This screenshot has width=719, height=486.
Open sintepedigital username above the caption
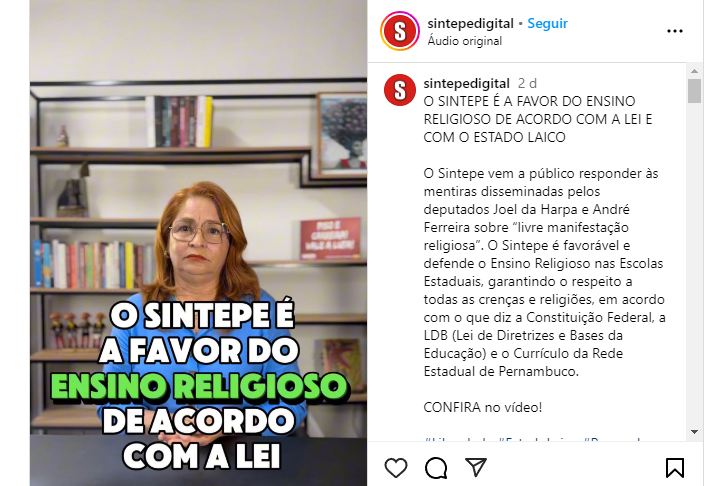pyautogui.click(x=466, y=83)
